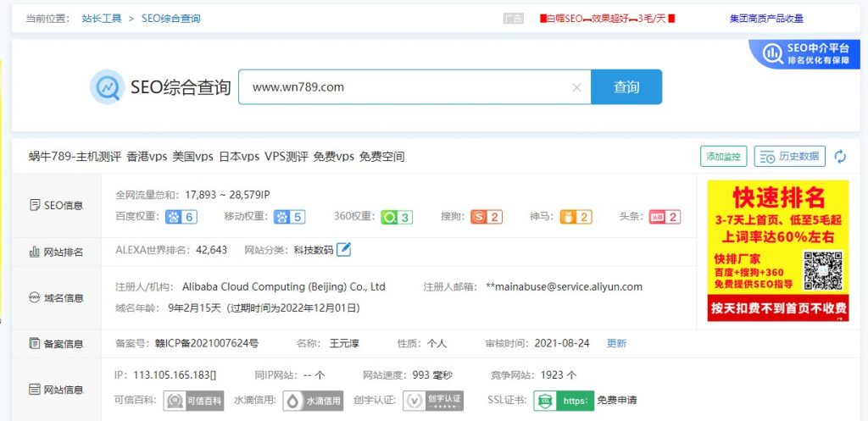Click the Baidu weight 6 badge
This screenshot has height=421, width=868.
point(181,217)
